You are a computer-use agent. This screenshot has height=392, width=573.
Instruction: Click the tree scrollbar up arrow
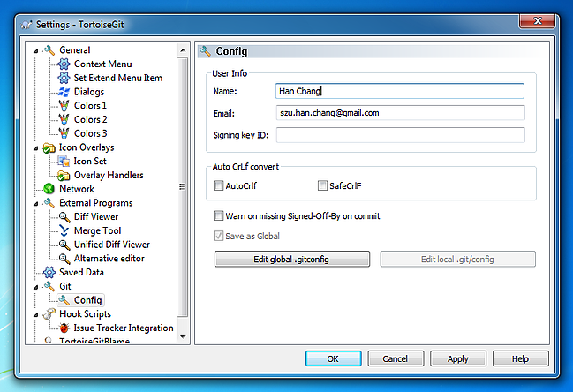(183, 50)
